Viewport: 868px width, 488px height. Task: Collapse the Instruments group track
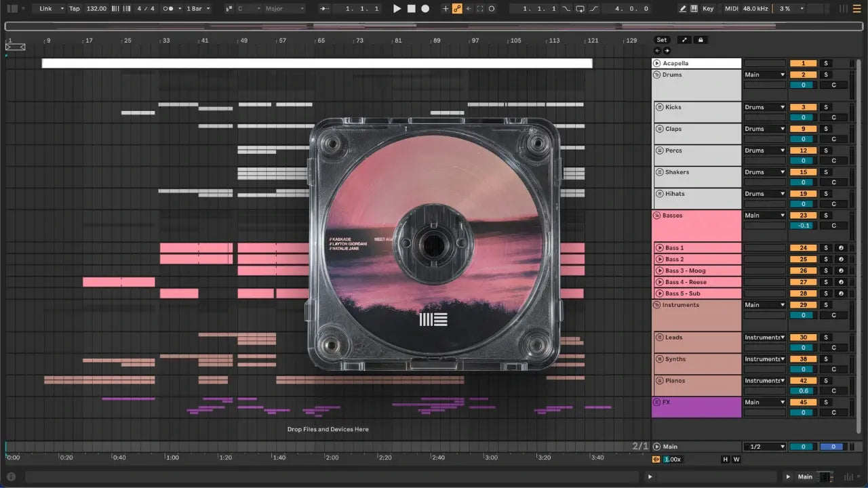(x=657, y=305)
